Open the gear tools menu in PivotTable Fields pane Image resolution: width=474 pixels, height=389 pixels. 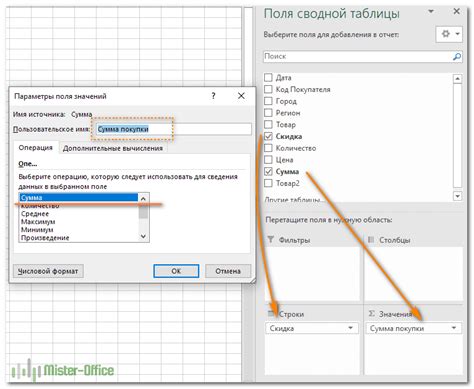click(449, 34)
